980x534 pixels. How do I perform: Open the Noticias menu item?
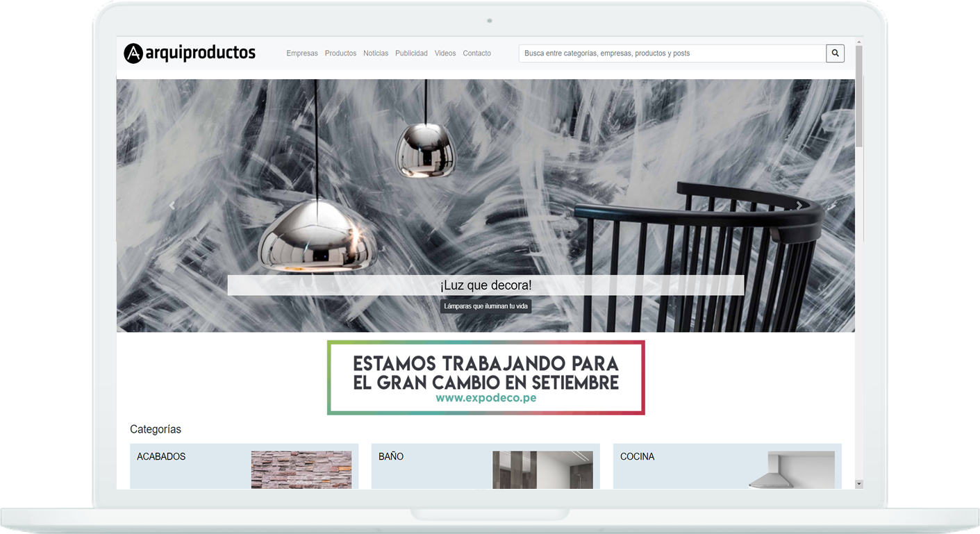point(376,53)
